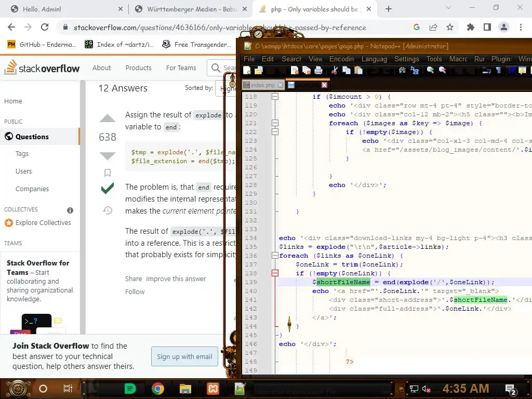Image resolution: width=532 pixels, height=399 pixels.
Task: Open the Settings menu in Notepad++
Action: pyautogui.click(x=406, y=59)
